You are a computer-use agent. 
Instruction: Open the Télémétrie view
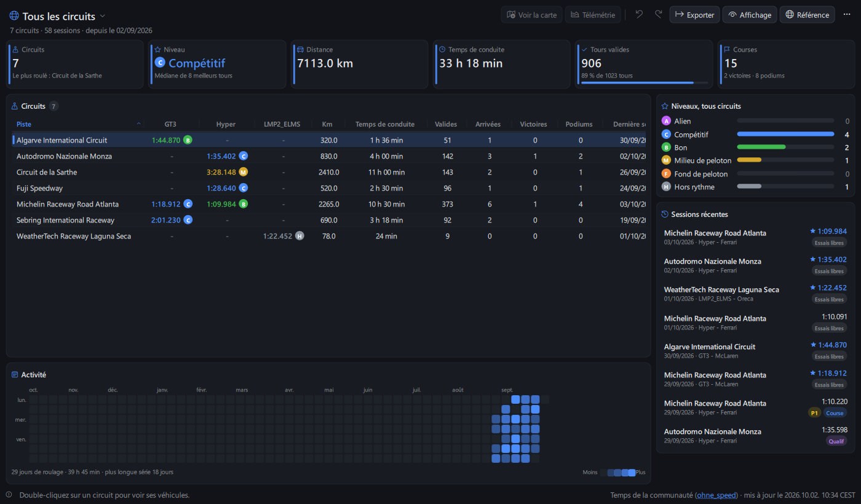[x=592, y=15]
